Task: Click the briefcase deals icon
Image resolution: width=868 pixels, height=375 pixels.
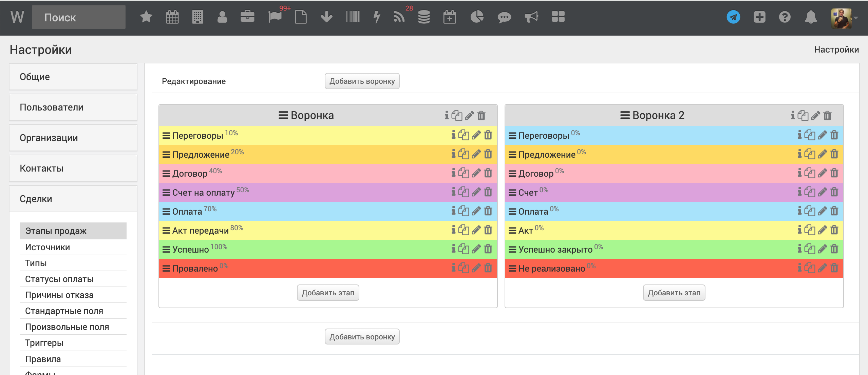Action: [x=247, y=17]
